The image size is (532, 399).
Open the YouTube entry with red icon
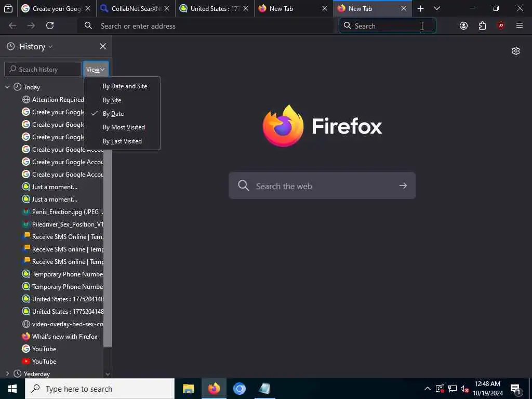pyautogui.click(x=39, y=362)
